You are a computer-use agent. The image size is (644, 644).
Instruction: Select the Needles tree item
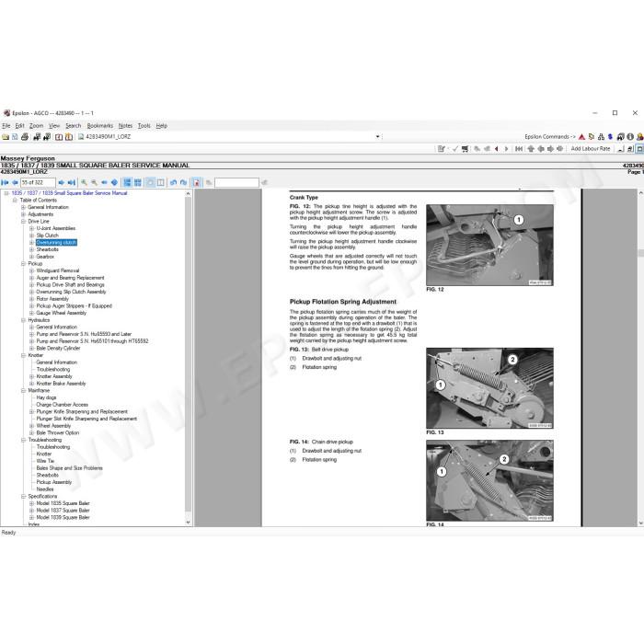click(45, 489)
